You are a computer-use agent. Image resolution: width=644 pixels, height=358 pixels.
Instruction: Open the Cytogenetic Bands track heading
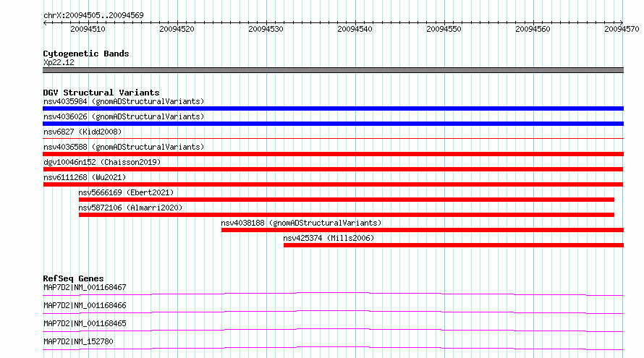click(86, 54)
